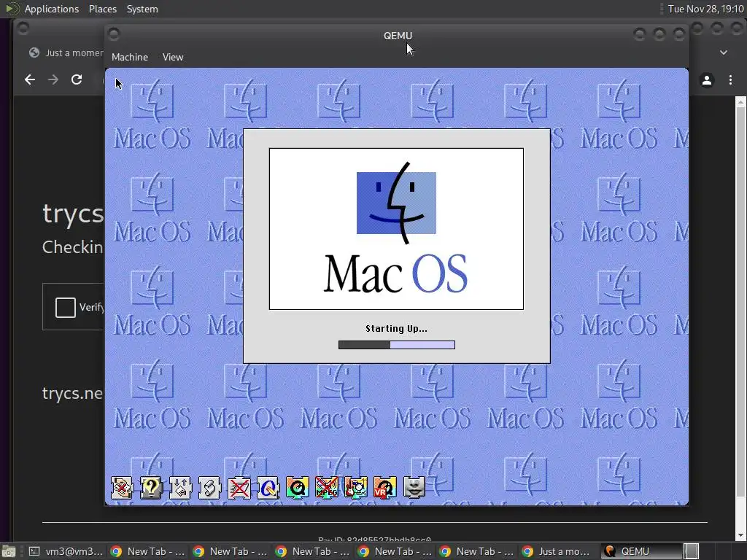Click the crossed-out folder extension icon

(239, 488)
